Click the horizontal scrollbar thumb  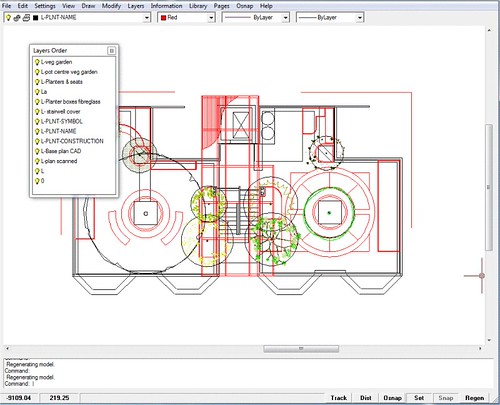tap(301, 349)
